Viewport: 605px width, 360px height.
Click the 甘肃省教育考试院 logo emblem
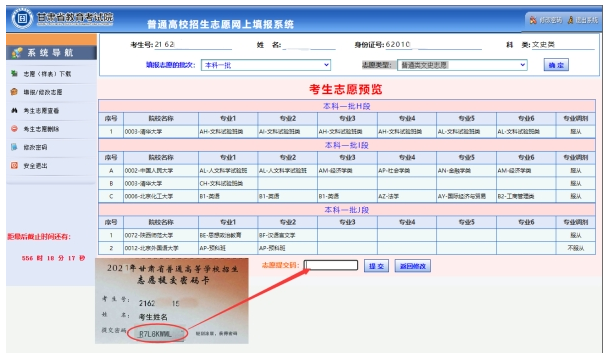22,18
